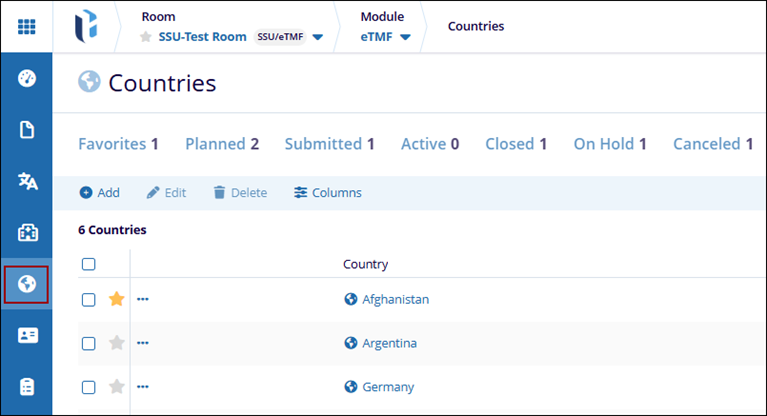Open the app grid launcher icon
Screen dimensions: 767x416
click(27, 26)
